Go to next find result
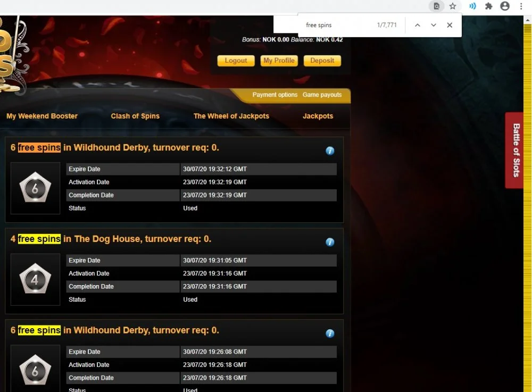Image resolution: width=532 pixels, height=392 pixels. pos(433,25)
